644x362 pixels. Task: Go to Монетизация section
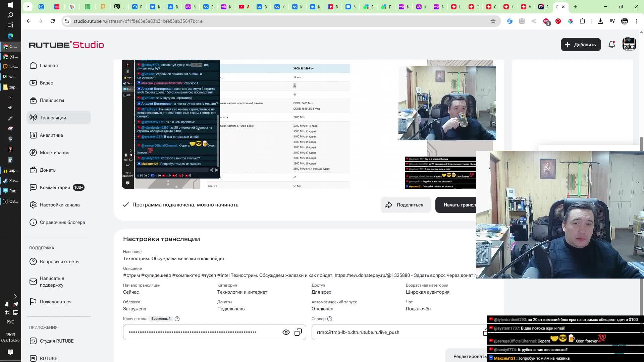(x=54, y=153)
